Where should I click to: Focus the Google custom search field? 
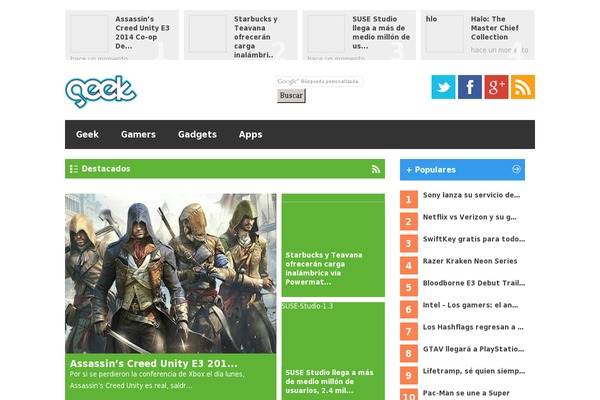[319, 81]
